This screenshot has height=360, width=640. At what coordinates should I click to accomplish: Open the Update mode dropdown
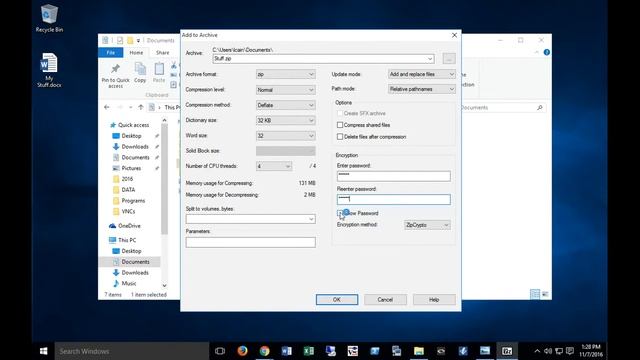(x=422, y=74)
